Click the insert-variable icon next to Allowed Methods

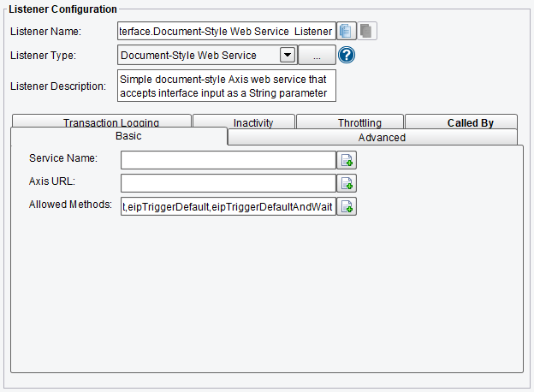pyautogui.click(x=347, y=206)
